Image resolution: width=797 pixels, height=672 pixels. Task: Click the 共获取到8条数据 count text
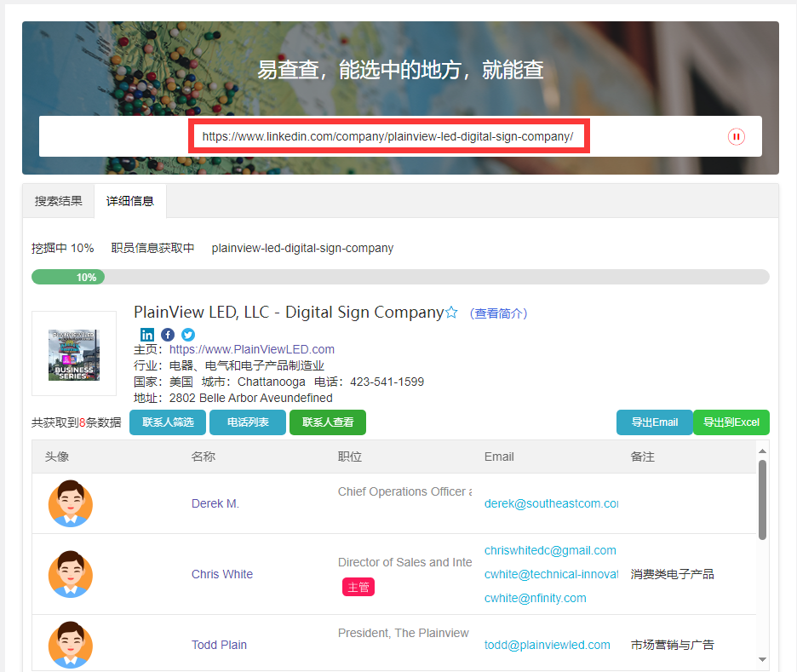pos(77,422)
